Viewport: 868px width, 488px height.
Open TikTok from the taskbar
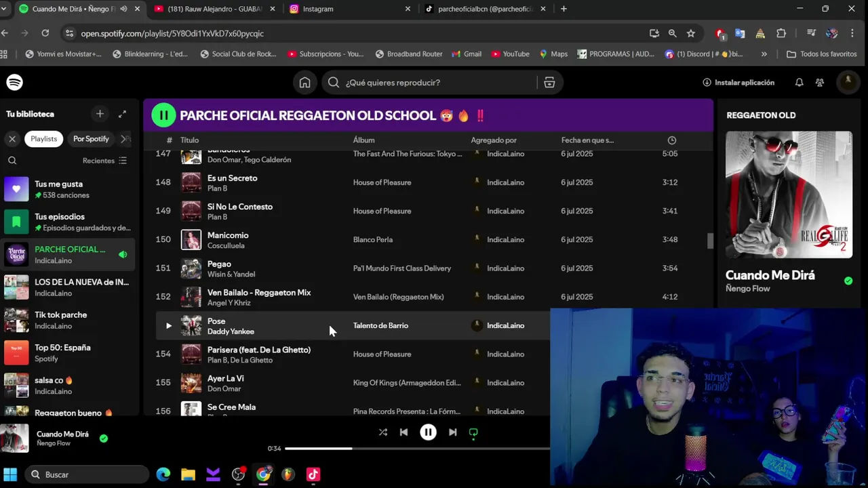313,474
